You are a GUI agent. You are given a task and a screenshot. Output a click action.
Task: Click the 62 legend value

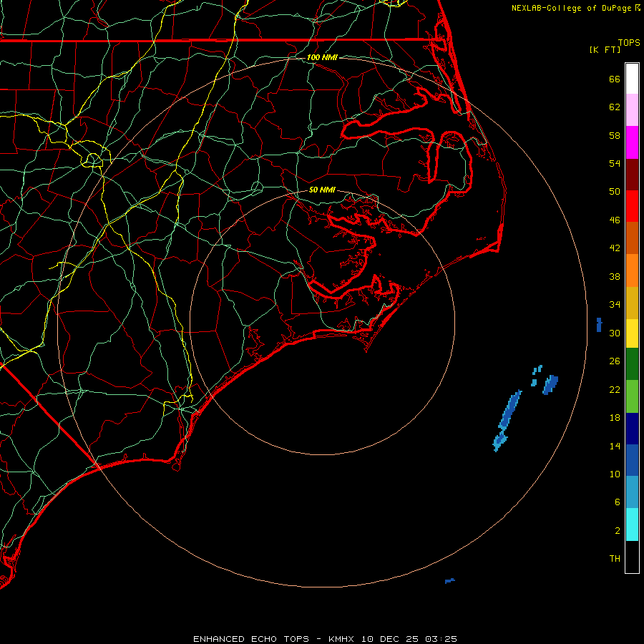615,107
